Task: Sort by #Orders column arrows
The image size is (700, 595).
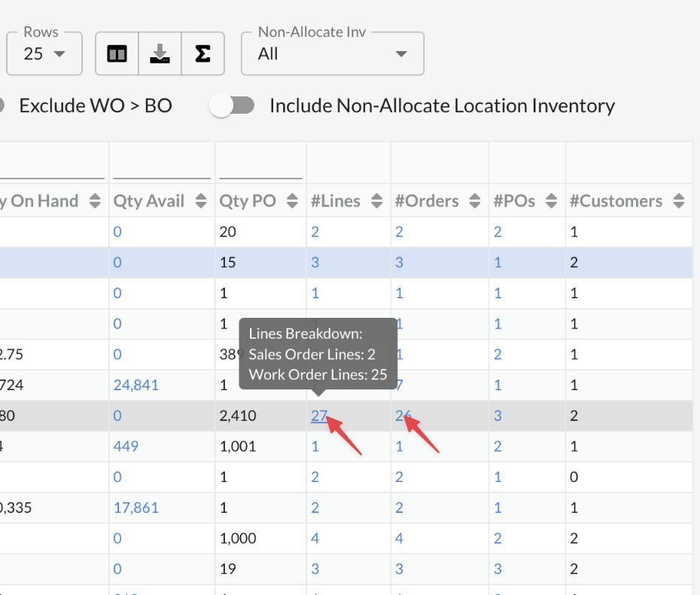Action: coord(474,201)
